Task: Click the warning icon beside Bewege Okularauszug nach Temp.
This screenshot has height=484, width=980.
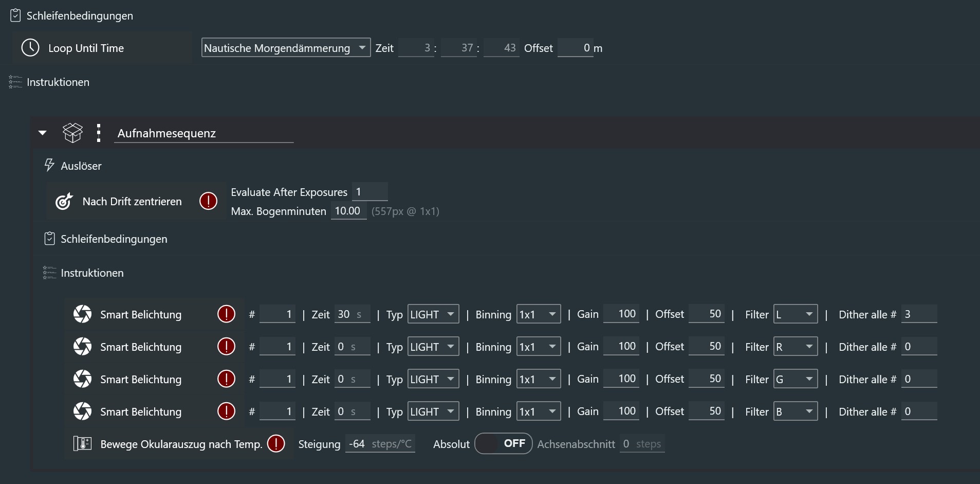Action: pos(276,443)
